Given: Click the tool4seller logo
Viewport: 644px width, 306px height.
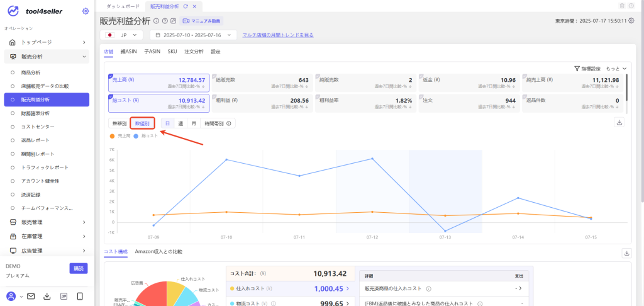Looking at the screenshot, I should coord(35,11).
